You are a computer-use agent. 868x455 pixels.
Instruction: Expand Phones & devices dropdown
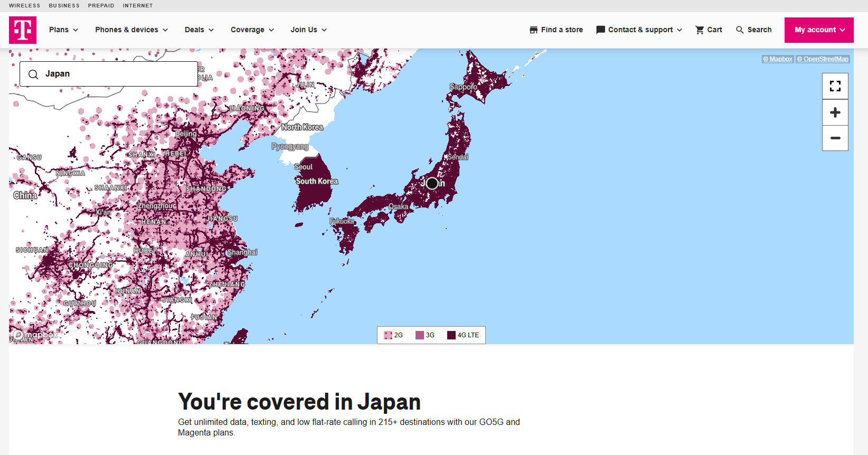tap(131, 30)
